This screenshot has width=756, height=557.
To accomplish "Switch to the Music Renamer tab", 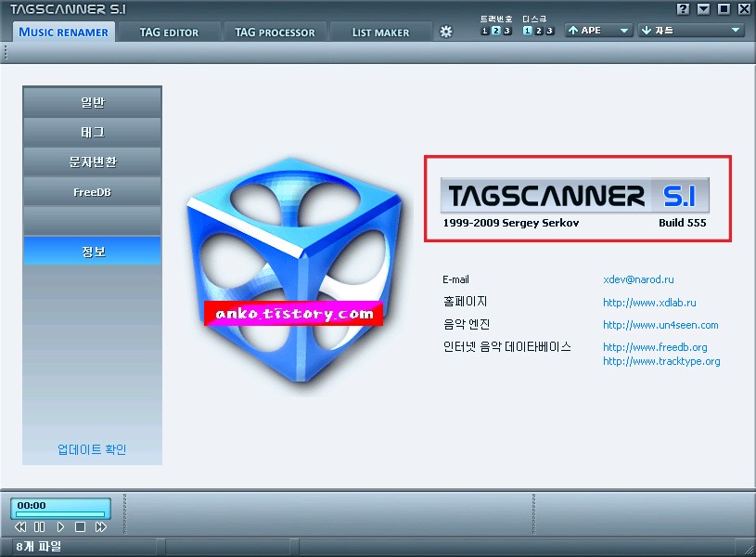I will (x=64, y=32).
